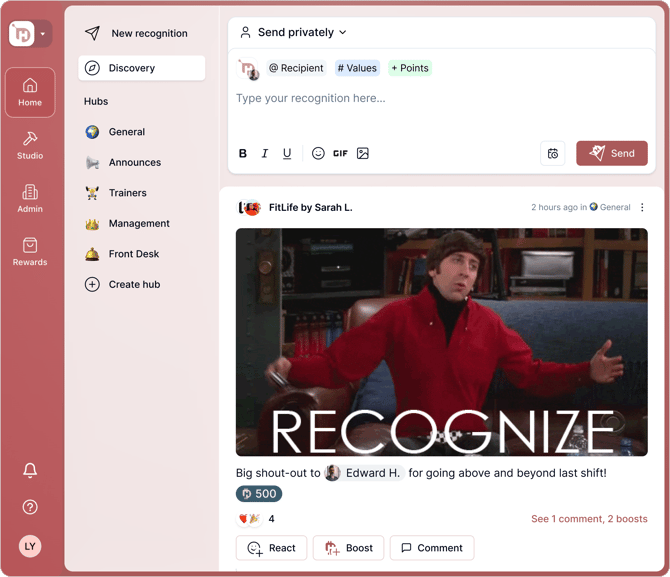Open the schedule calendar icon
This screenshot has height=577, width=670.
pyautogui.click(x=553, y=153)
